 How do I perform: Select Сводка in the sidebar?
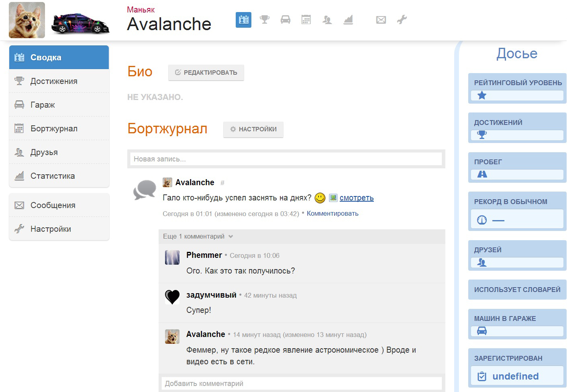59,57
